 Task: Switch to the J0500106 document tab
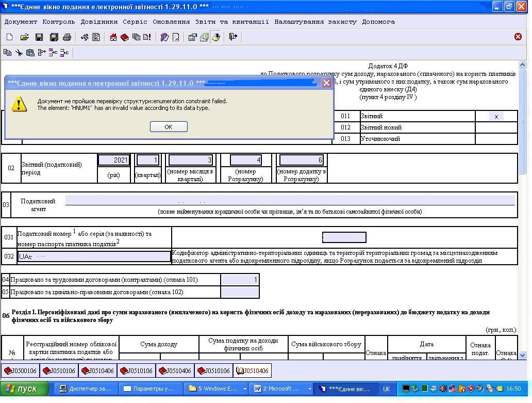point(20,370)
